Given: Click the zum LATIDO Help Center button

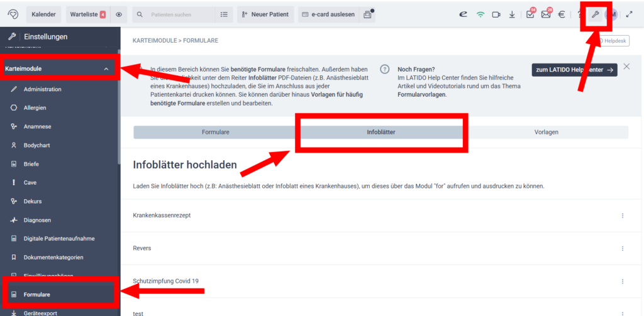Looking at the screenshot, I should click(574, 70).
